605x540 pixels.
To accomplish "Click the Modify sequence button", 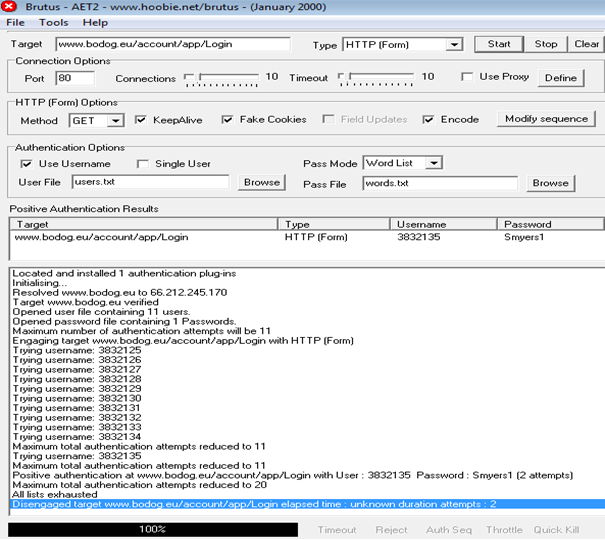I will coord(546,119).
